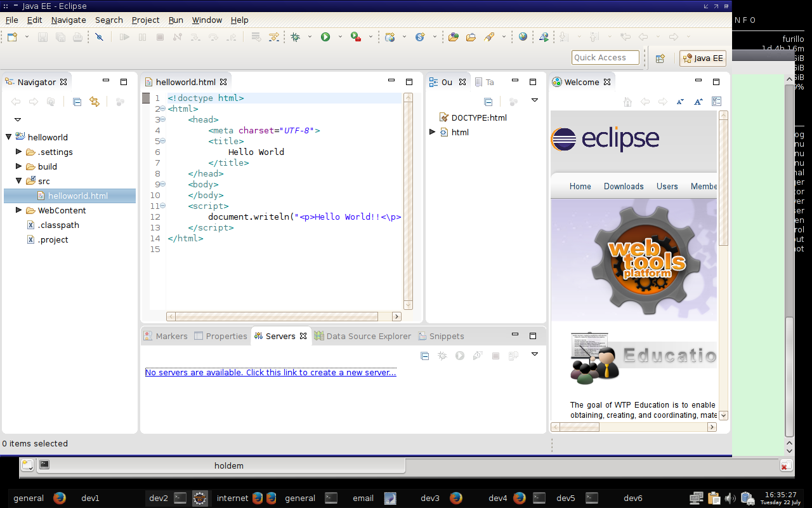Open the Web Browser globe icon
Screen dimensions: 812x508
point(523,37)
